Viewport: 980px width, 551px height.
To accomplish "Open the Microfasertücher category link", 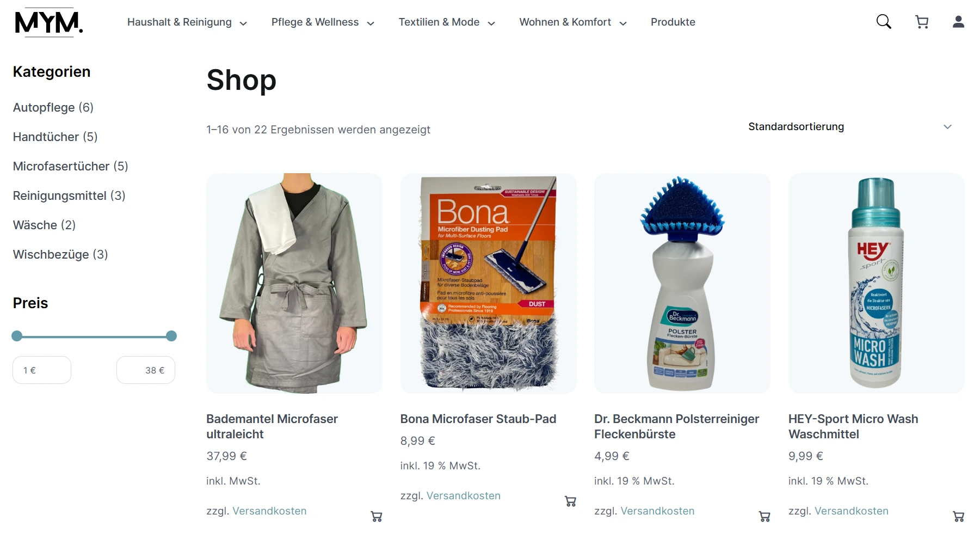I will (71, 167).
